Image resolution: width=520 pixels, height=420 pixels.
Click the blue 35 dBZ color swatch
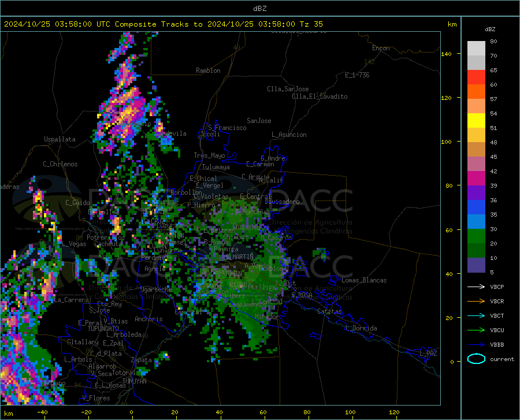click(x=476, y=207)
